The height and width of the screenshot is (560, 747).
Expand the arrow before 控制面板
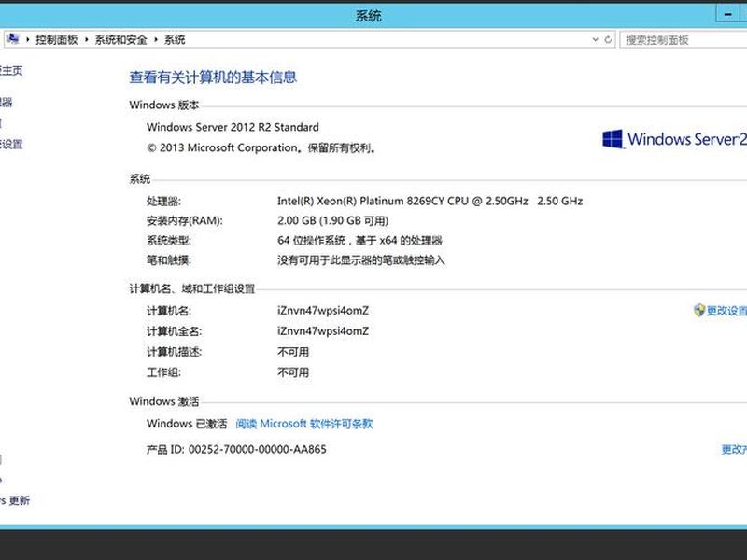pyautogui.click(x=28, y=39)
